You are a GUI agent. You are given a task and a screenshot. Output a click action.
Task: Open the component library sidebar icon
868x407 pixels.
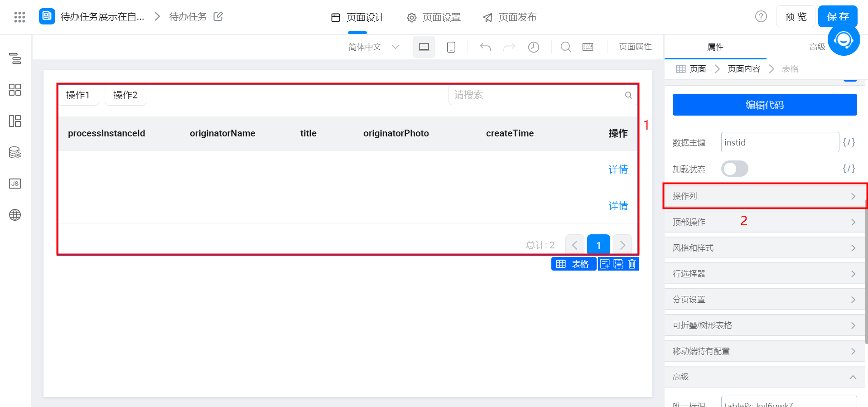click(x=15, y=90)
